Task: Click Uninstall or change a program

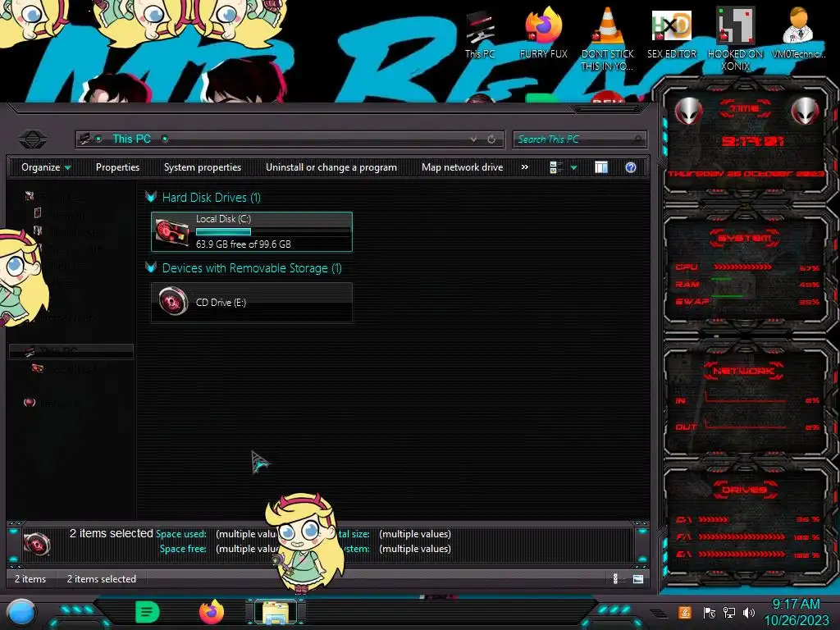Action: (x=331, y=167)
